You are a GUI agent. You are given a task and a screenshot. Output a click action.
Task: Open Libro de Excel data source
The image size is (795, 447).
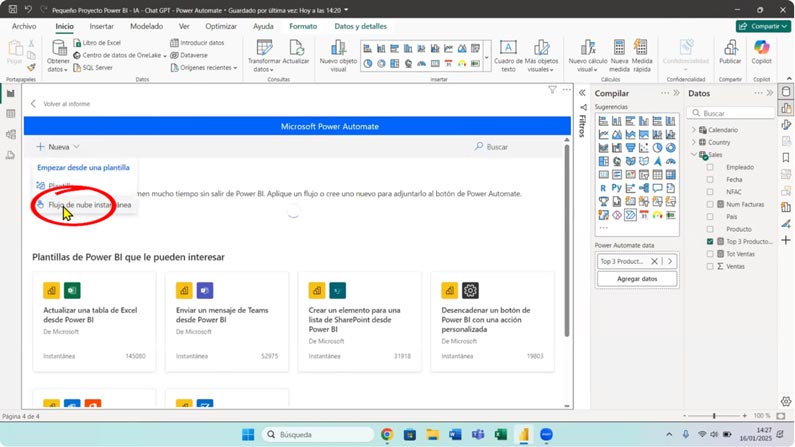tap(101, 43)
